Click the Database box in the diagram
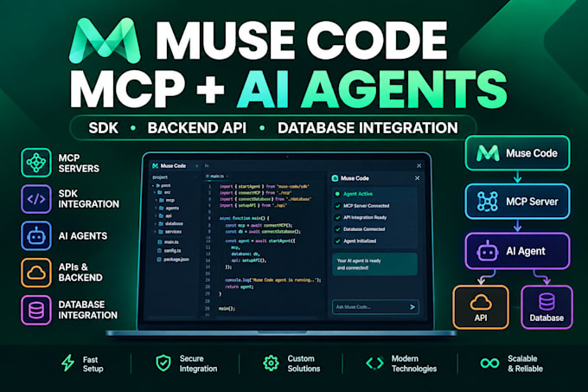This screenshot has height=392, width=588. 546,307
